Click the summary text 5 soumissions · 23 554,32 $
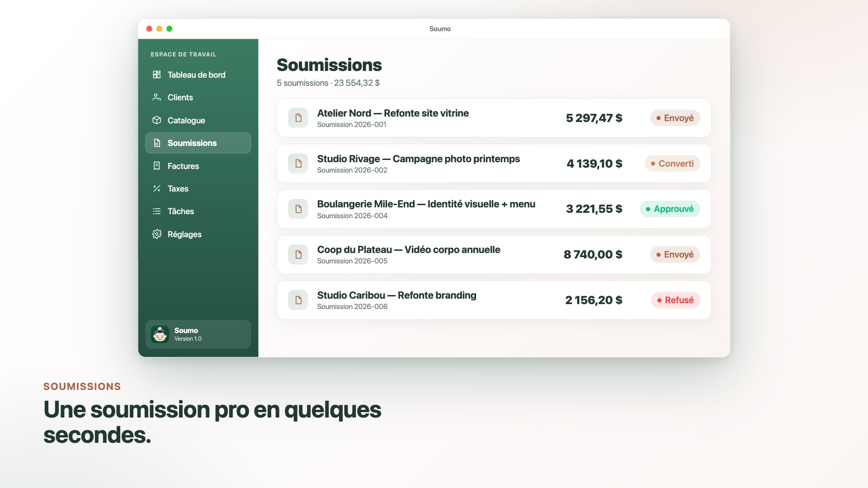This screenshot has width=868, height=488. [328, 83]
